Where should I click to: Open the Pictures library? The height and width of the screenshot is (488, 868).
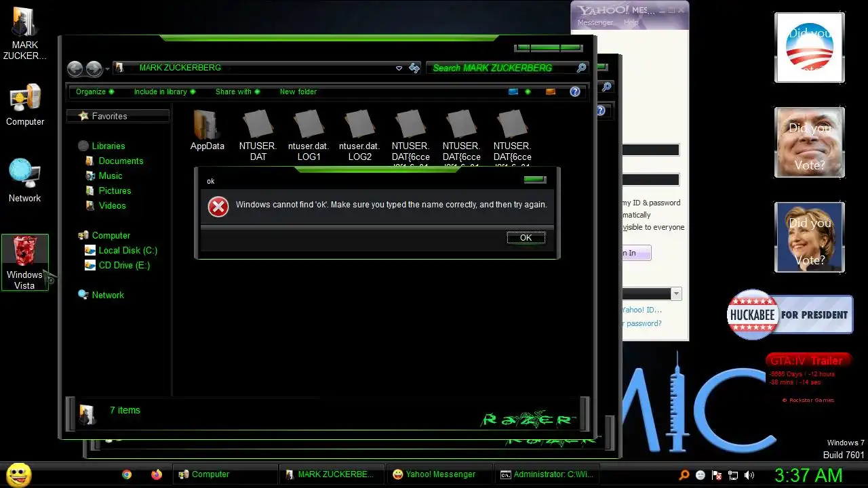[x=108, y=190]
